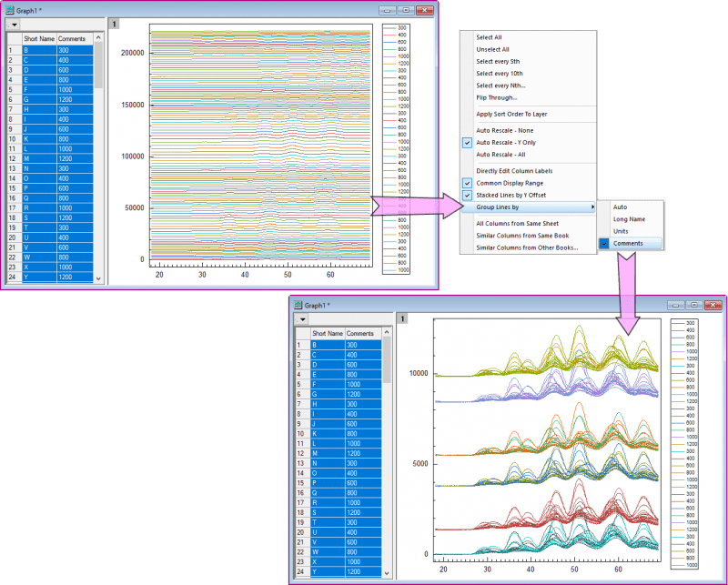Select row 22 column W in bottom window
Screen dimensions: 728x585
328,552
